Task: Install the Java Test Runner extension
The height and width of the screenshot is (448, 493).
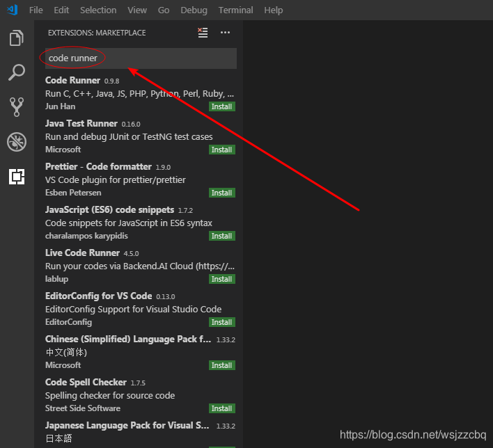Action: coord(222,150)
